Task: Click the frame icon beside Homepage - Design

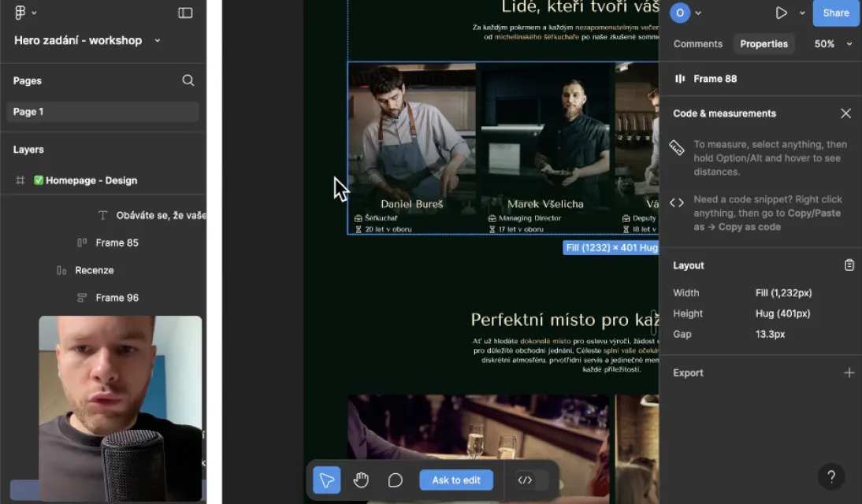Action: pyautogui.click(x=20, y=180)
